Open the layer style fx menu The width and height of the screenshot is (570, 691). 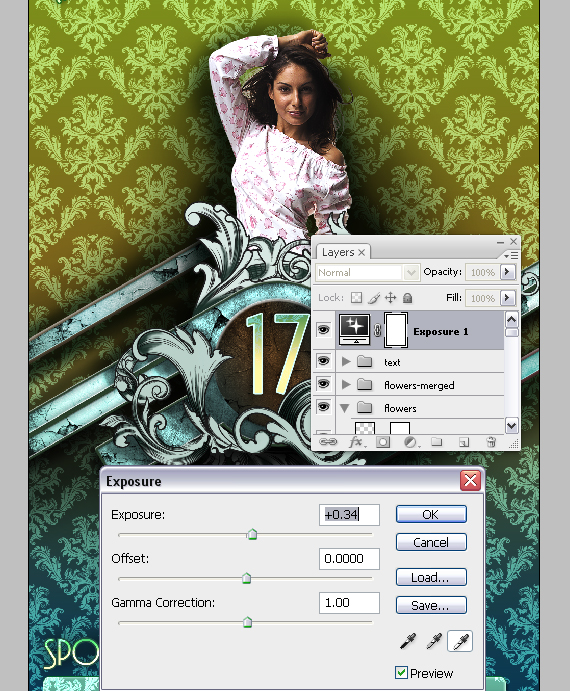pyautogui.click(x=356, y=442)
